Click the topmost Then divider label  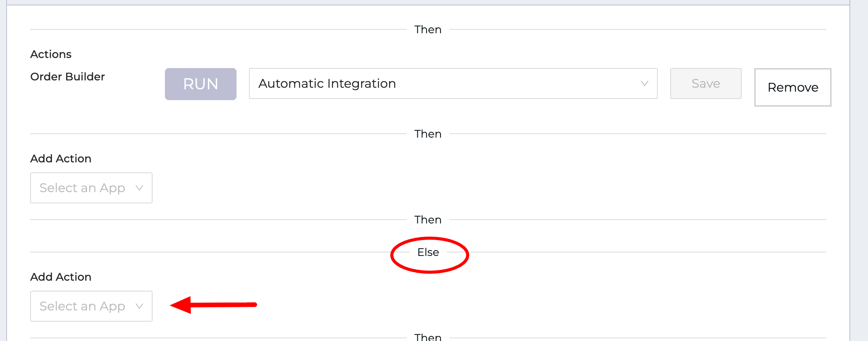click(428, 29)
